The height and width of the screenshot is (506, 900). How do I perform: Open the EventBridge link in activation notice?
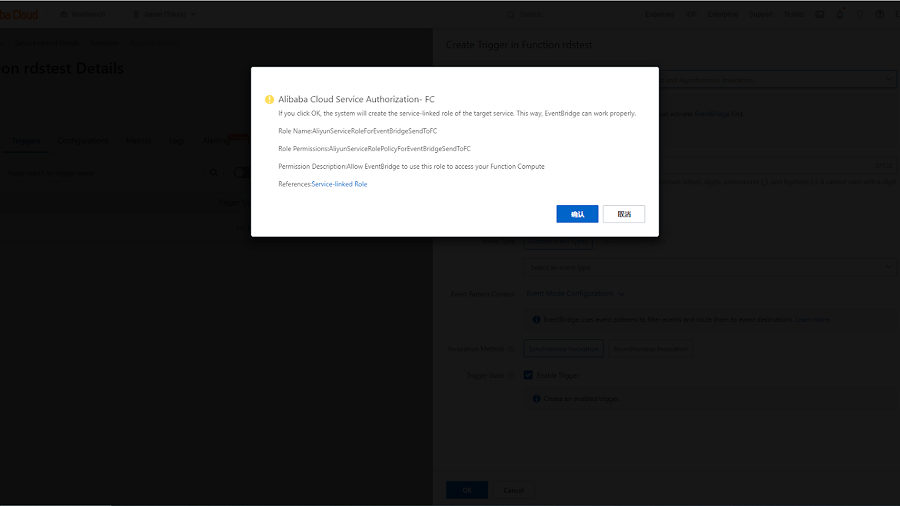(712, 114)
